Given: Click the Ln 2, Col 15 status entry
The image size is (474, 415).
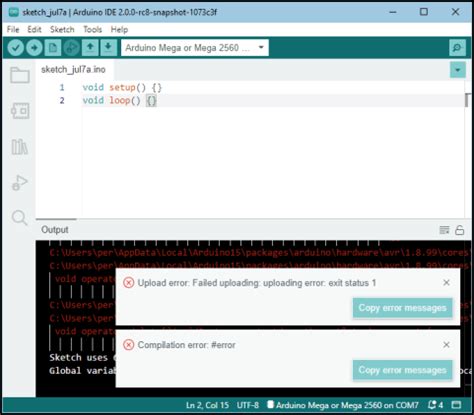Looking at the screenshot, I should [207, 405].
